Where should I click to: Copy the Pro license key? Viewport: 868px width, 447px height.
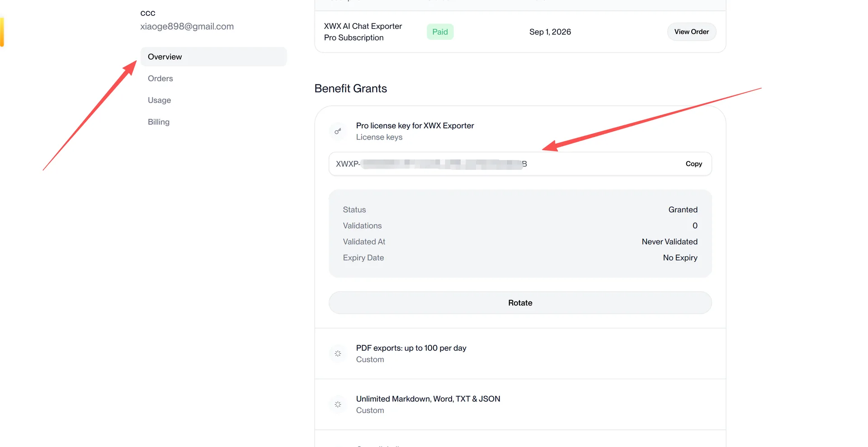coord(693,164)
